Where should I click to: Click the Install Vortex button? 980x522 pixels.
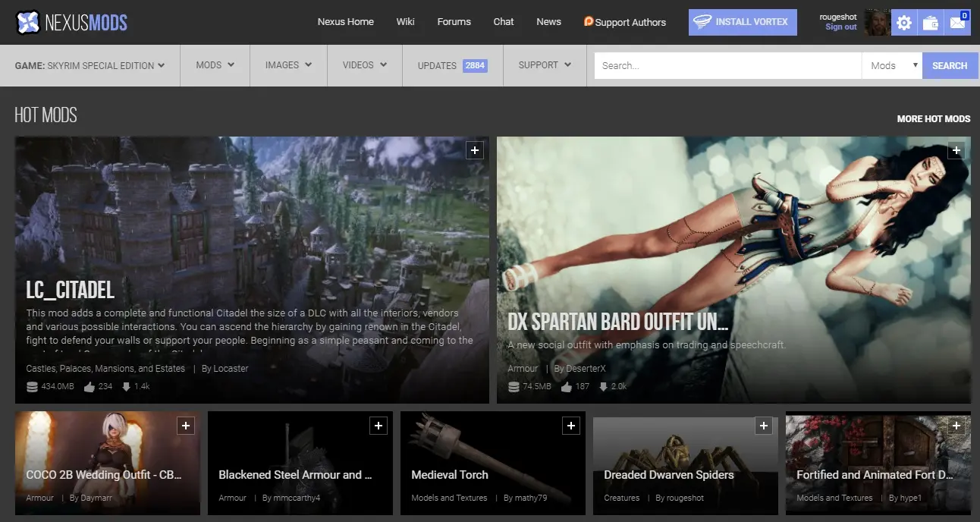[x=743, y=22]
